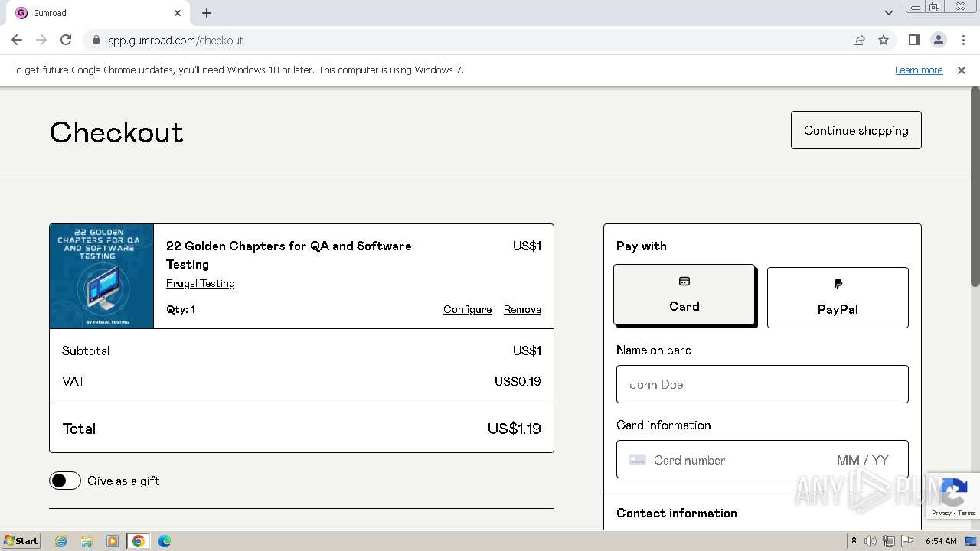Remove the item from the cart

(522, 309)
